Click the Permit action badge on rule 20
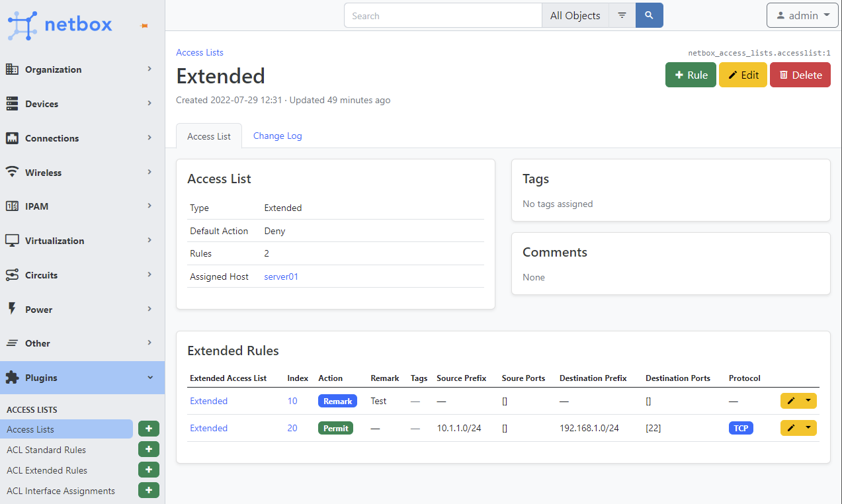Viewport: 842px width, 504px height. [335, 428]
